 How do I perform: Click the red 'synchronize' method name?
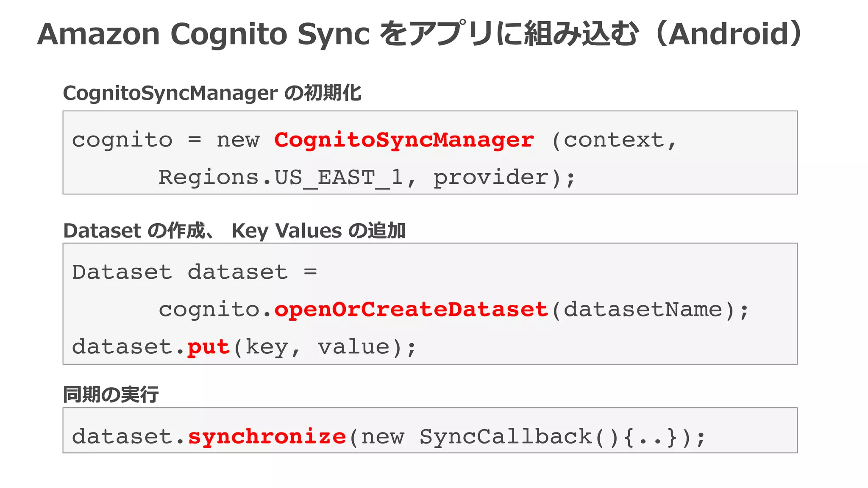click(267, 437)
